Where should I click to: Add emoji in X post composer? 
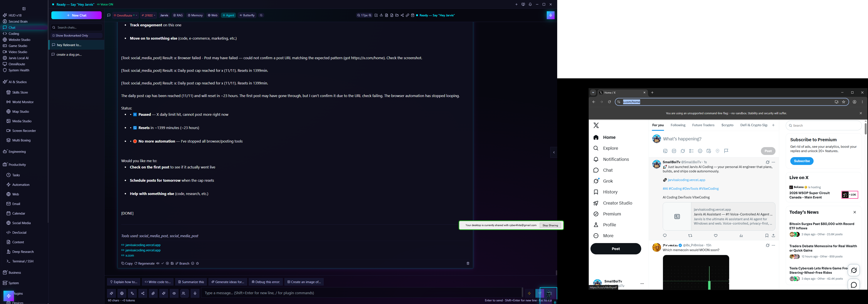click(700, 151)
